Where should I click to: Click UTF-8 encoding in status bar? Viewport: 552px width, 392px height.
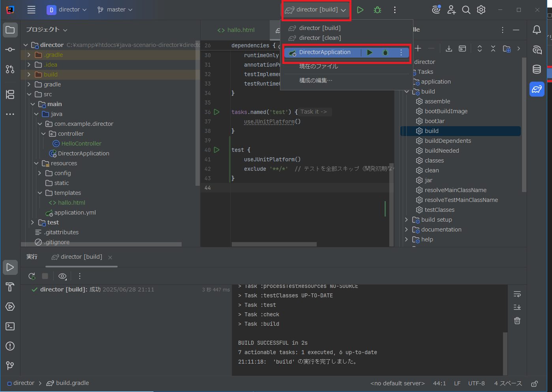click(477, 383)
